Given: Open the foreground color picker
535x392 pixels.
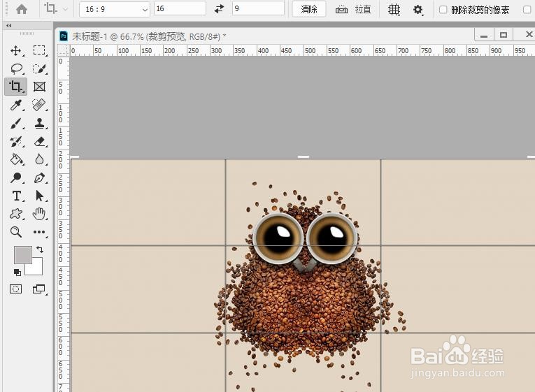Looking at the screenshot, I should 22,254.
